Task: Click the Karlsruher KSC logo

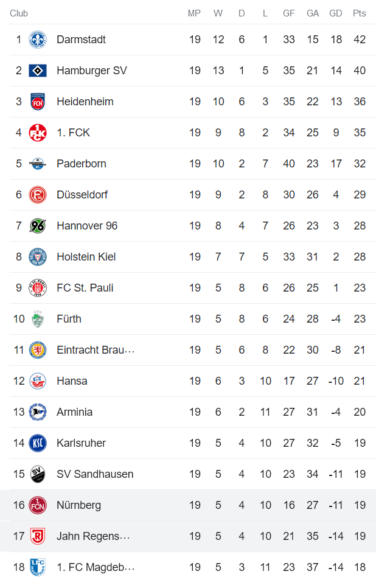Action: pos(38,443)
